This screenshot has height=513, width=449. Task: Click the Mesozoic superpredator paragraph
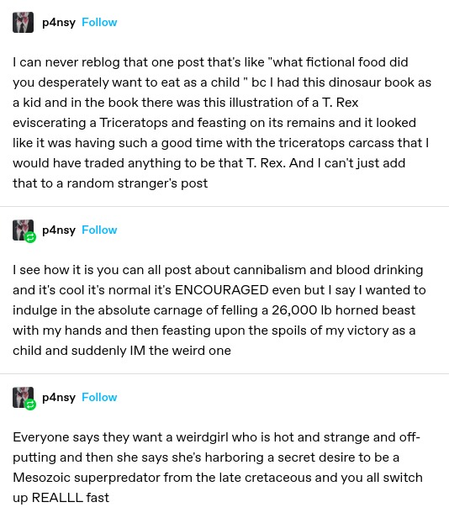pyautogui.click(x=217, y=467)
